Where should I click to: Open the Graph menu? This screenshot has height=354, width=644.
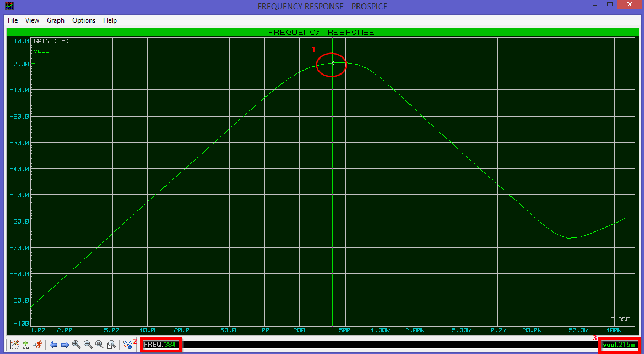pos(55,20)
